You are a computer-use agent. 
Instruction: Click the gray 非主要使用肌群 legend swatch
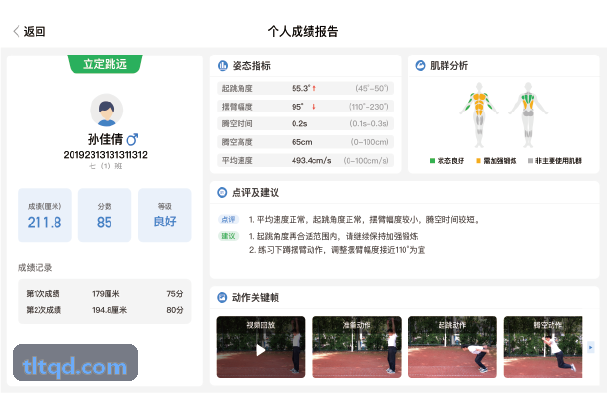coord(530,161)
